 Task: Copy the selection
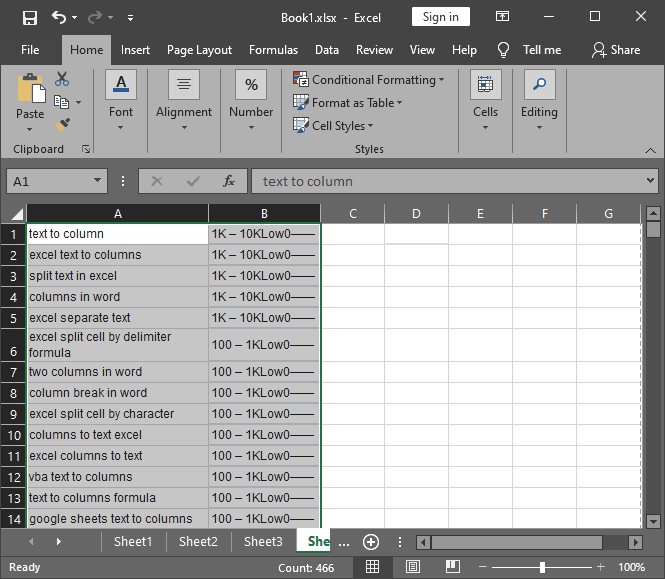62,102
